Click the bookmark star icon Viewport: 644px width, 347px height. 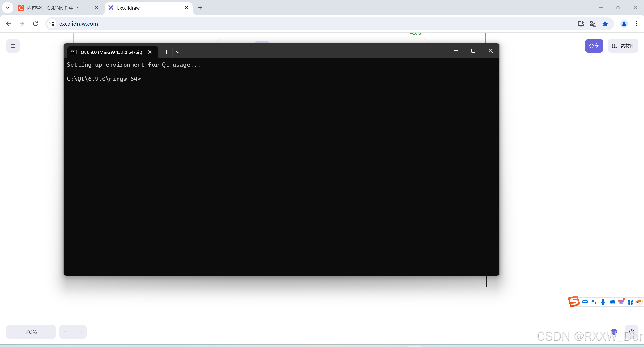click(605, 24)
